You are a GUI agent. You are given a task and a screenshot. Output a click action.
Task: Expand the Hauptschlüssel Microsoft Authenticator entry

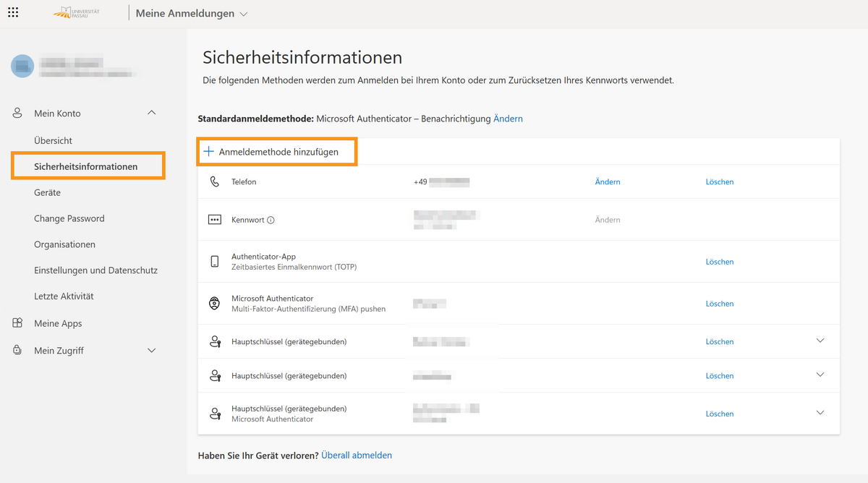820,413
